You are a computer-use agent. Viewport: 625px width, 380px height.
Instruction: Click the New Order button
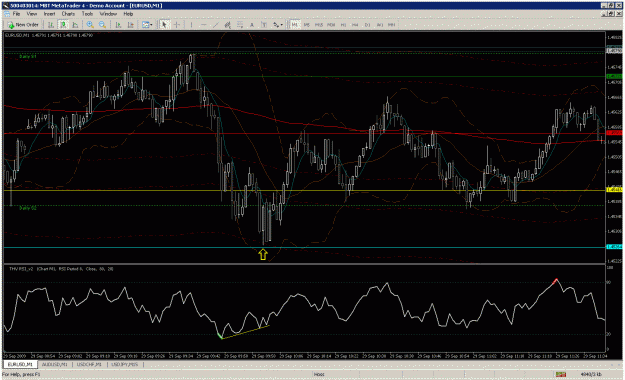23,25
